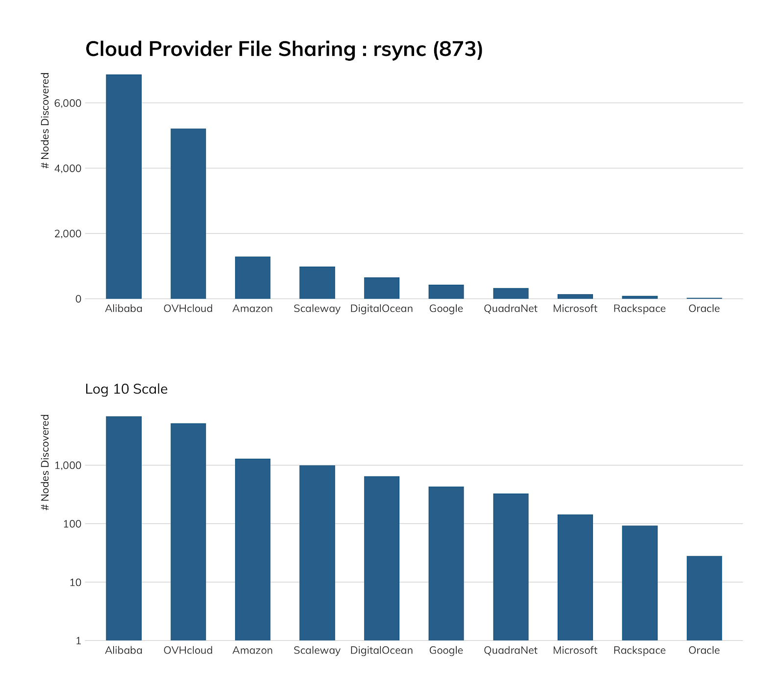Click the Google bar in the linear chart

tap(445, 292)
